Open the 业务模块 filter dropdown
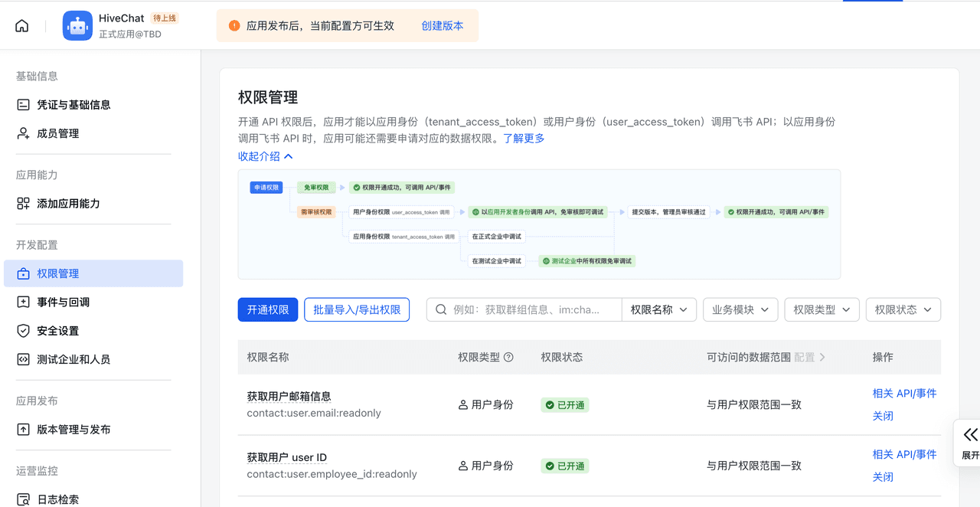The height and width of the screenshot is (507, 980). pyautogui.click(x=740, y=309)
